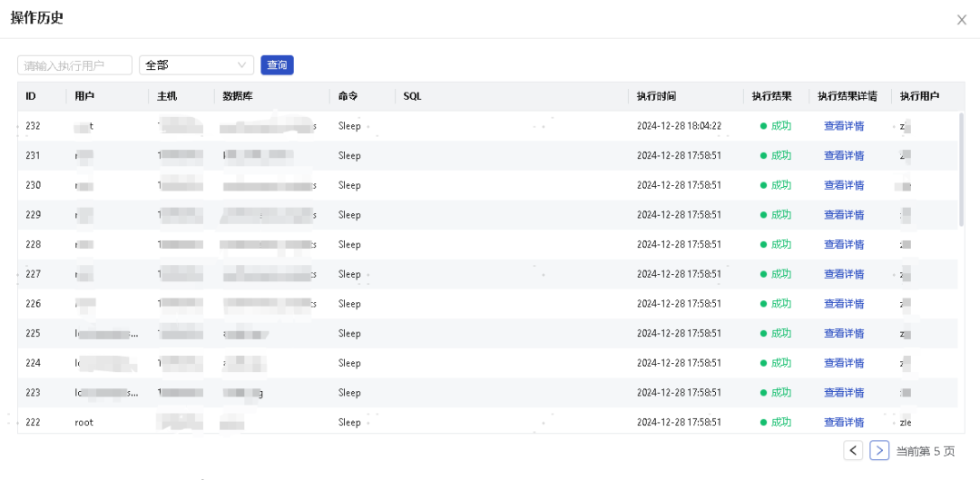
Task: Open 查看详情 for ID 226
Action: point(844,304)
